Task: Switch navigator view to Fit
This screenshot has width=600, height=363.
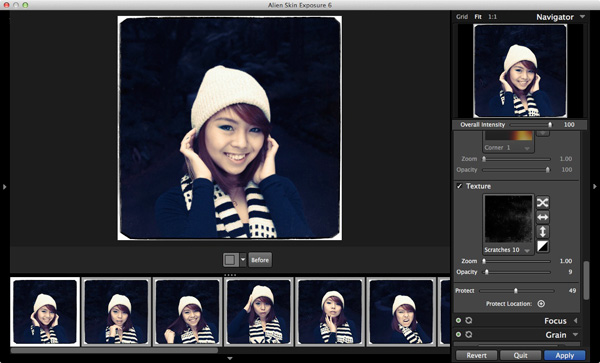Action: [478, 17]
